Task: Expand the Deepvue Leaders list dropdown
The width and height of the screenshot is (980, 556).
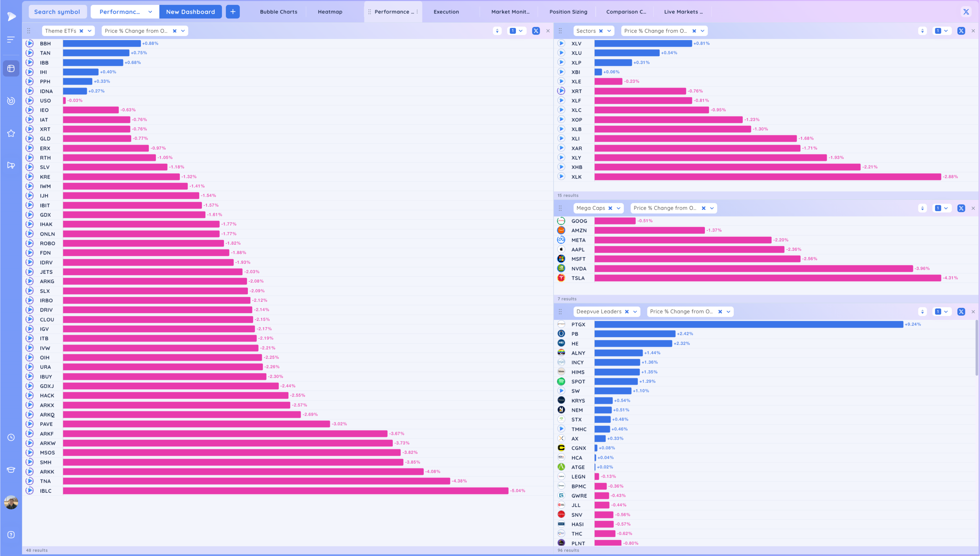Action: pos(635,312)
